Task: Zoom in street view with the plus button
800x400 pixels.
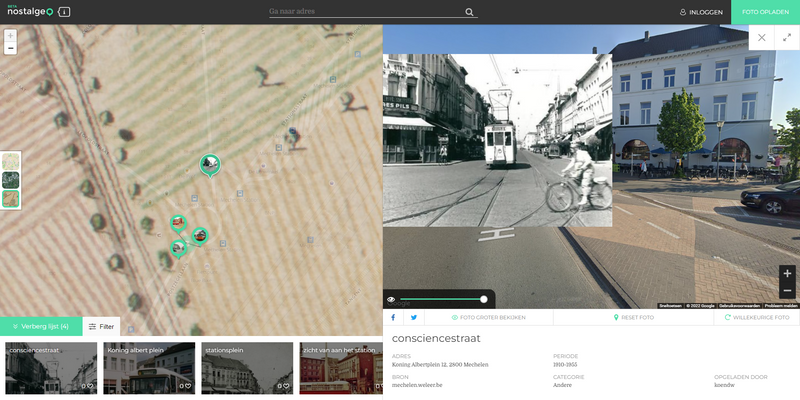Action: [787, 273]
